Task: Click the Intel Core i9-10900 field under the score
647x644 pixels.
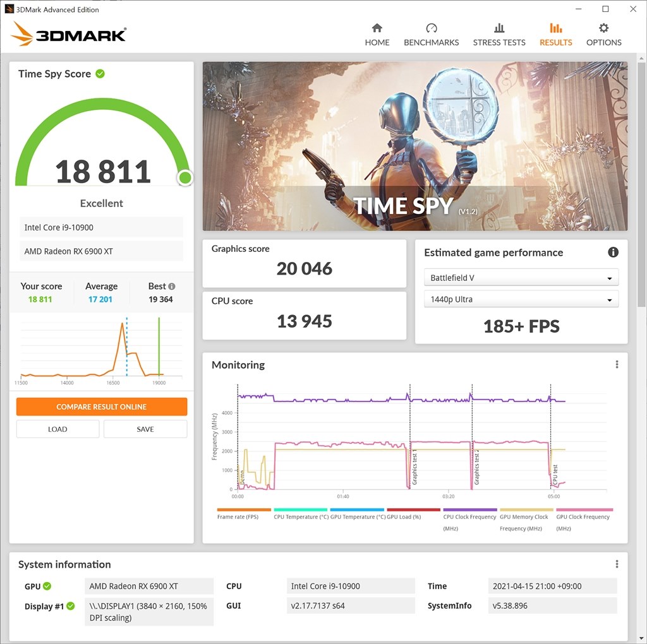Action: [x=102, y=227]
